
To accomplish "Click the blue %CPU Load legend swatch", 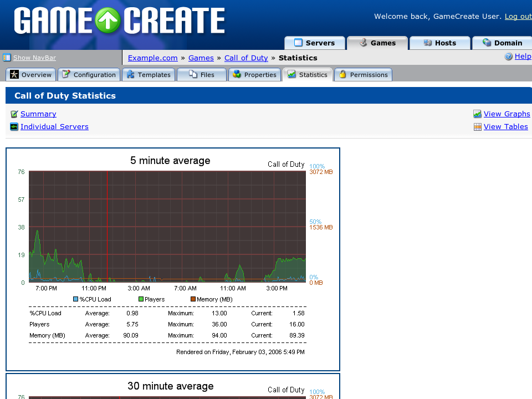I will coord(76,299).
